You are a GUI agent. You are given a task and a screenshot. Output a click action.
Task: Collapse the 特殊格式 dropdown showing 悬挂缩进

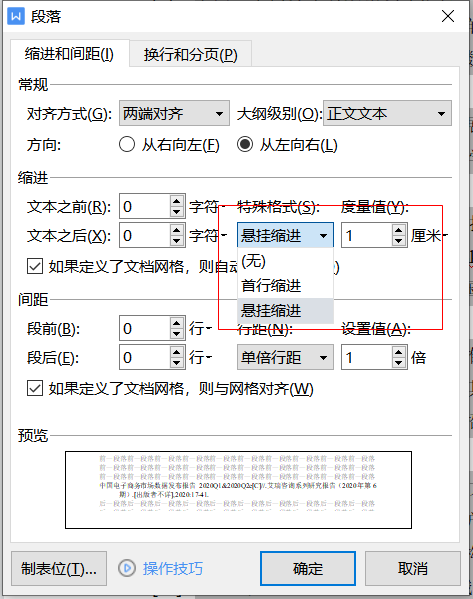click(x=285, y=235)
